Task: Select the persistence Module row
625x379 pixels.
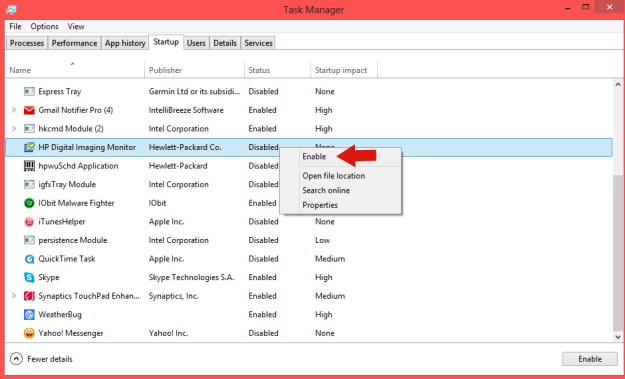Action: click(x=309, y=240)
